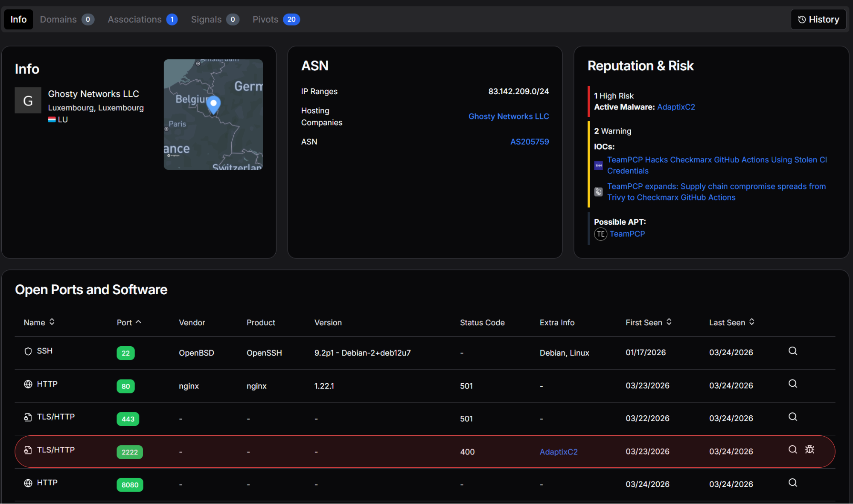Open the History panel button
Image resolution: width=853 pixels, height=504 pixels.
tap(818, 20)
